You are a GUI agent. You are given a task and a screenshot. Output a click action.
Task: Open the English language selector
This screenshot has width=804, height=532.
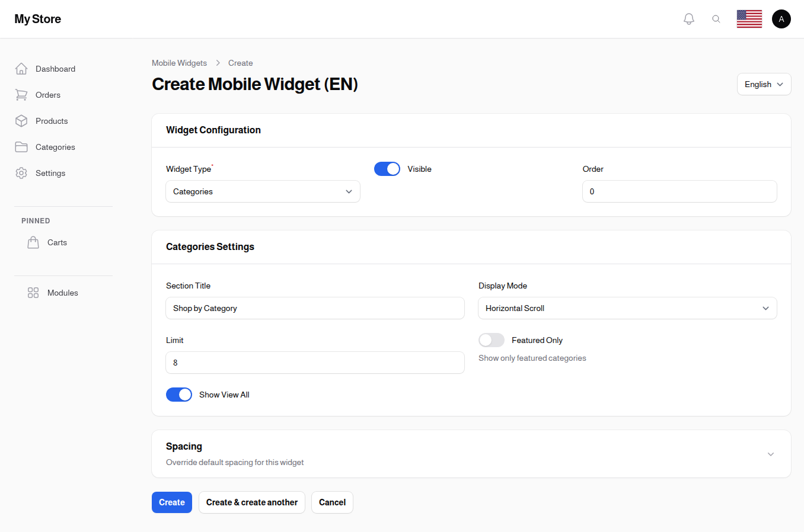(764, 84)
